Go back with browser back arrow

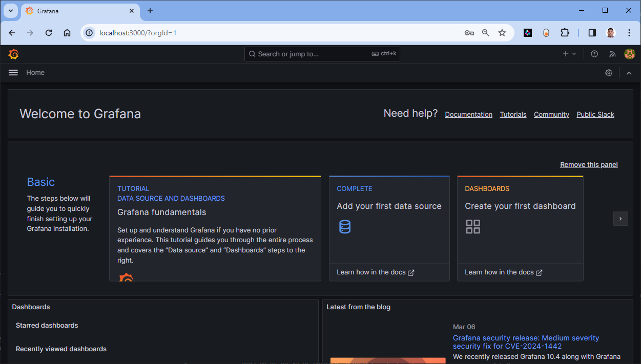[12, 33]
